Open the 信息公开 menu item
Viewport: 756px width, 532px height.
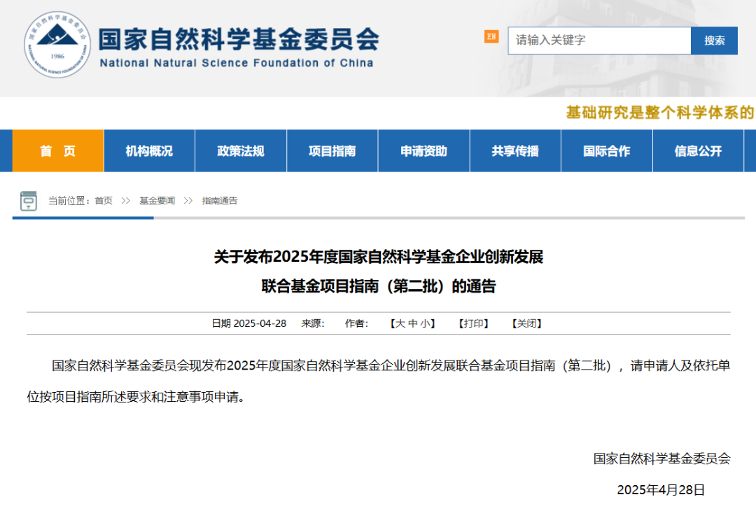pos(698,151)
